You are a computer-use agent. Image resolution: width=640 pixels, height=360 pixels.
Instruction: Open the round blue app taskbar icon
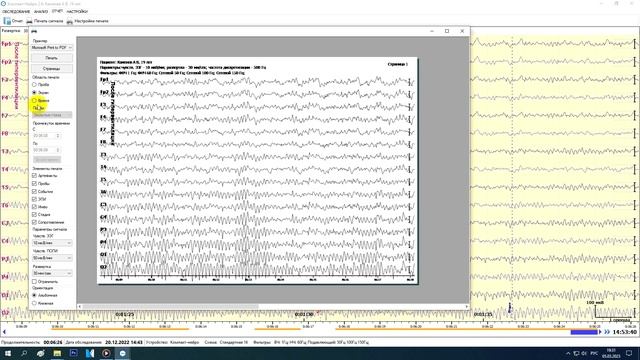122,353
